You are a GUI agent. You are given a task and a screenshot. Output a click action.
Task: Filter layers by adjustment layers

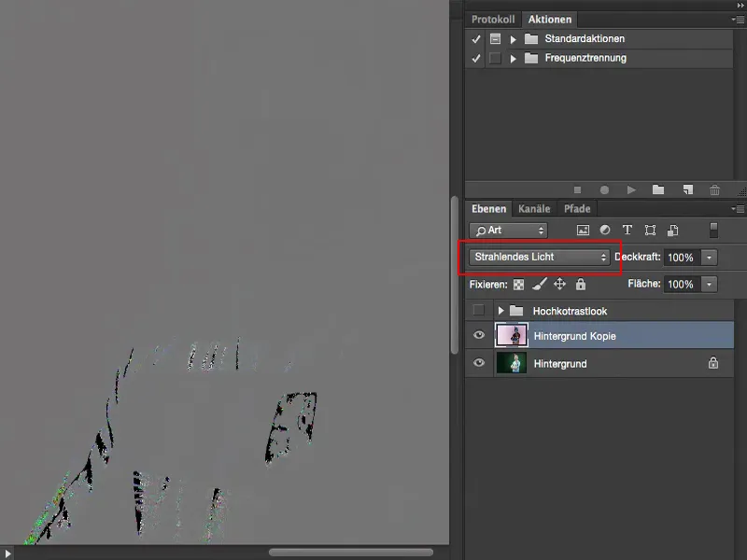(605, 231)
